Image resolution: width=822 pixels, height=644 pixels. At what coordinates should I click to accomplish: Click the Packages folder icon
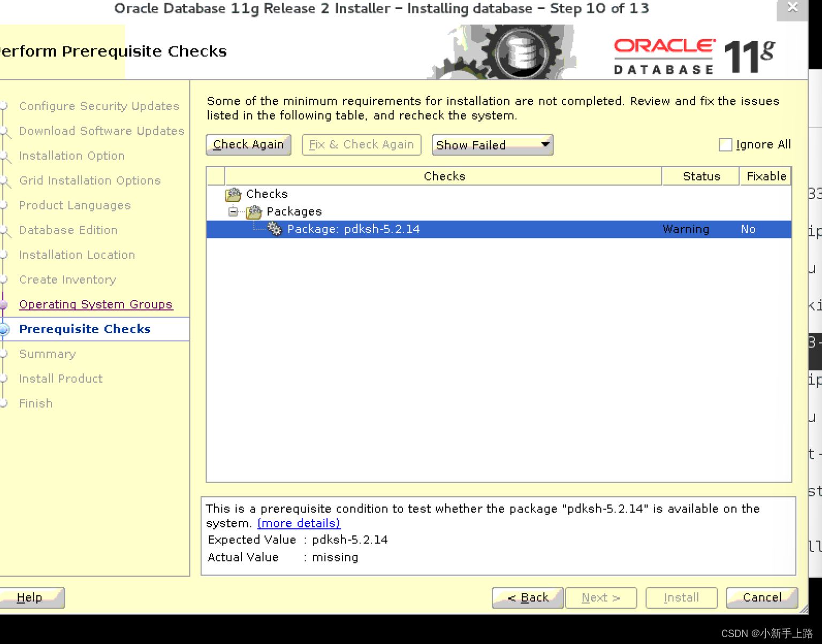point(254,212)
